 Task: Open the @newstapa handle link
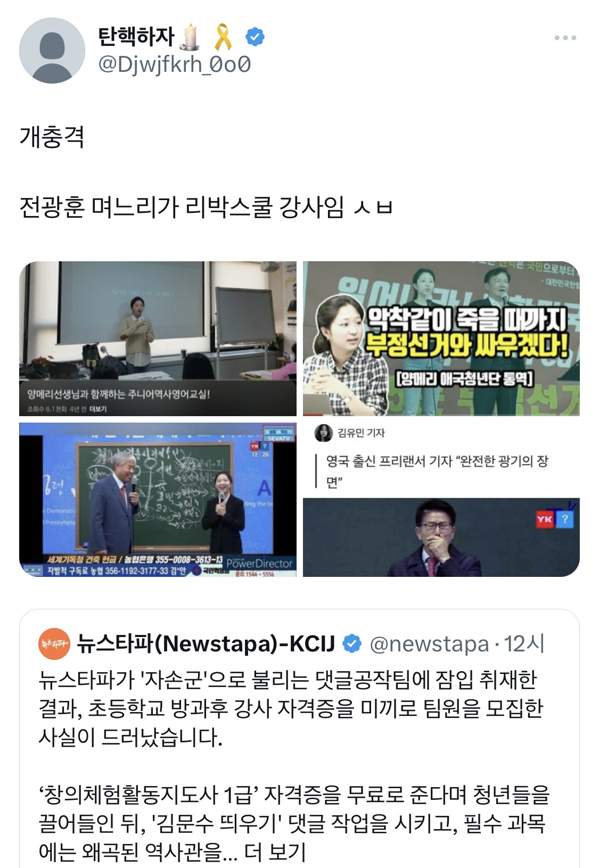pyautogui.click(x=429, y=644)
